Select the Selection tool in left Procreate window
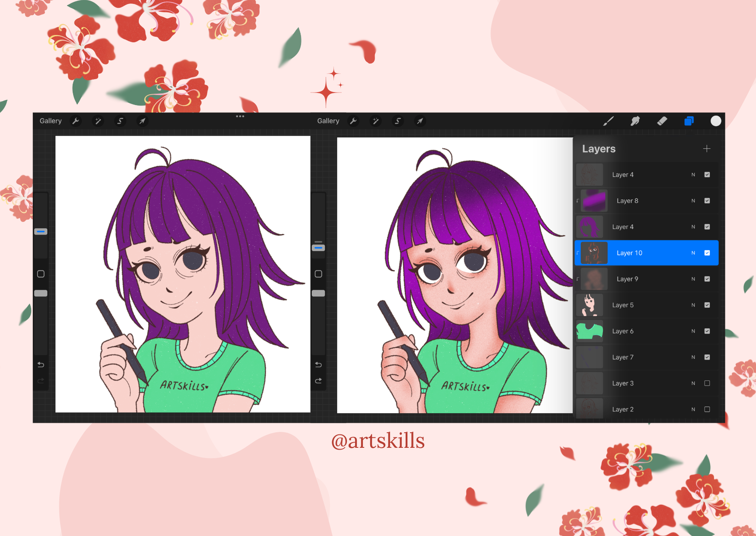Viewport: 756px width, 536px height. pos(120,121)
